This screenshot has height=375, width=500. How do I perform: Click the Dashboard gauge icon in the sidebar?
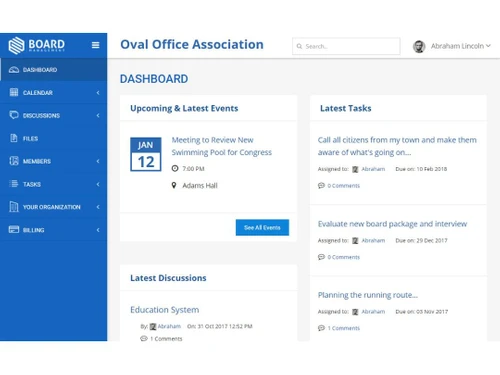click(14, 70)
